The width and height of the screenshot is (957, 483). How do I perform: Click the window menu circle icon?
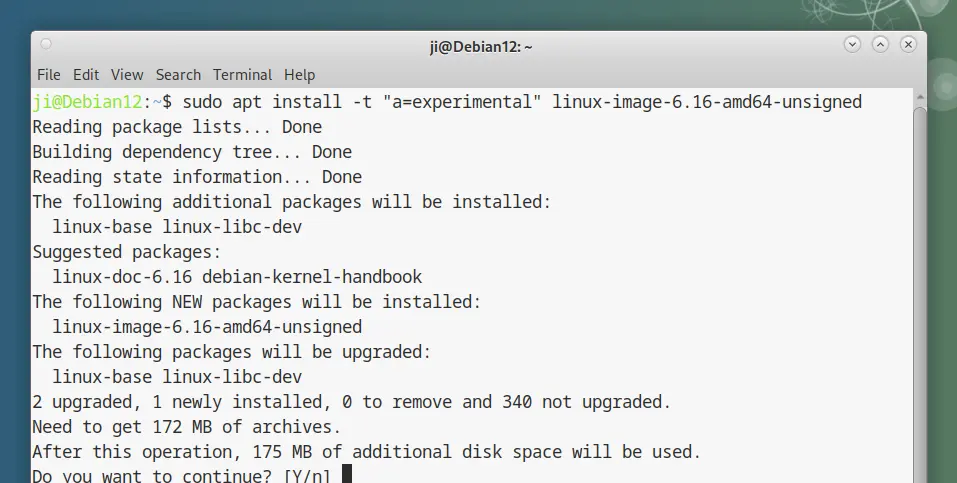[46, 44]
